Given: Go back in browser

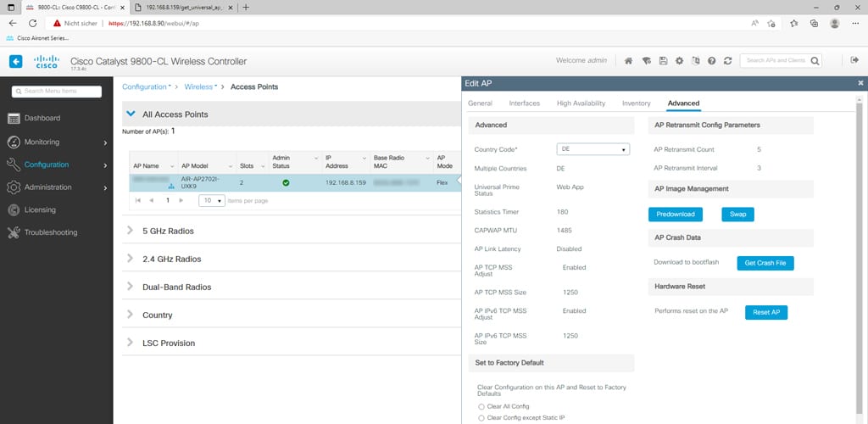Looking at the screenshot, I should (x=13, y=23).
